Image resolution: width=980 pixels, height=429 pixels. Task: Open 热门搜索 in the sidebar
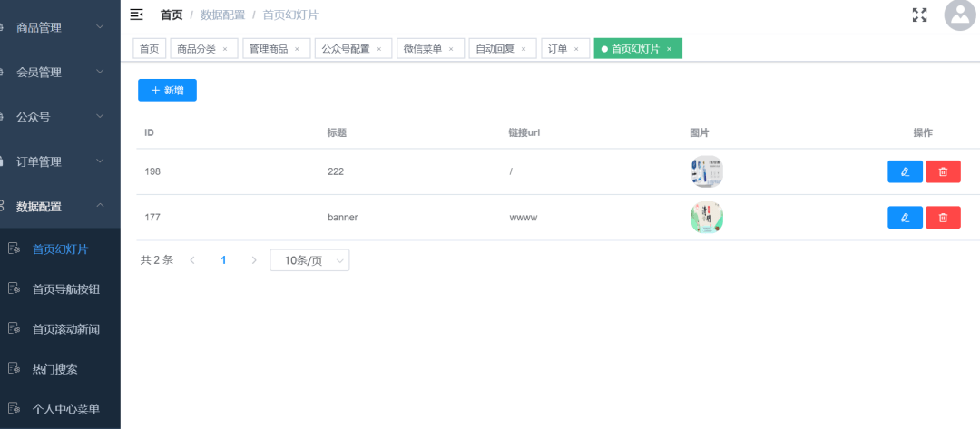54,369
